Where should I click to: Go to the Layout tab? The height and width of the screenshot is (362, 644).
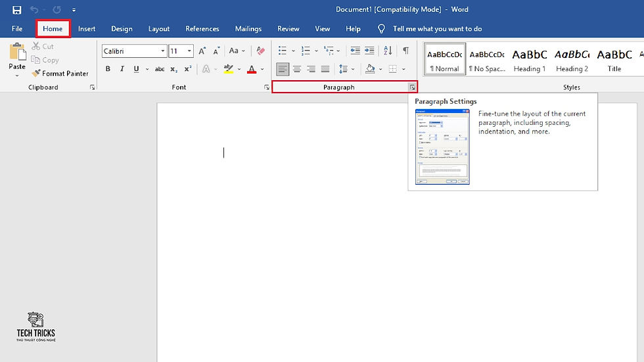(x=158, y=29)
